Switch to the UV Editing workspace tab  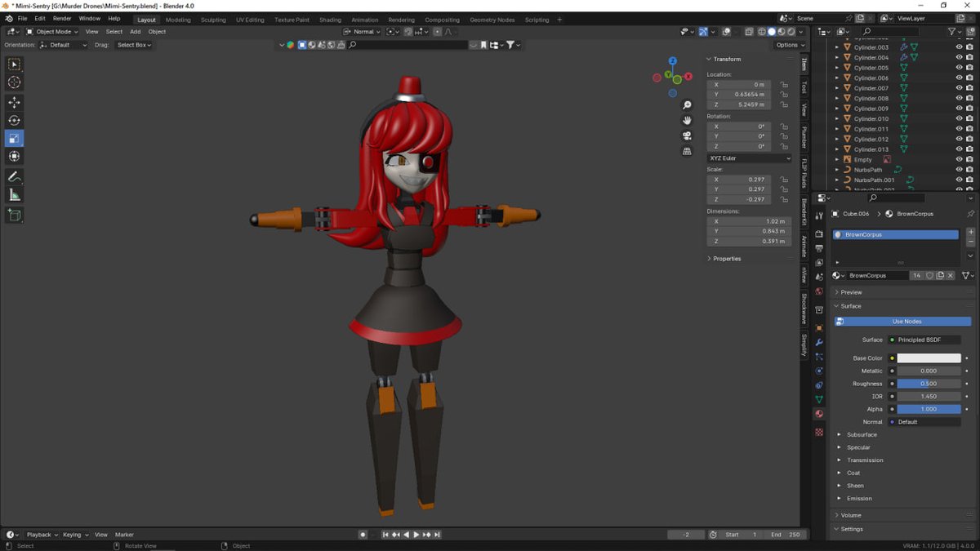pos(250,20)
